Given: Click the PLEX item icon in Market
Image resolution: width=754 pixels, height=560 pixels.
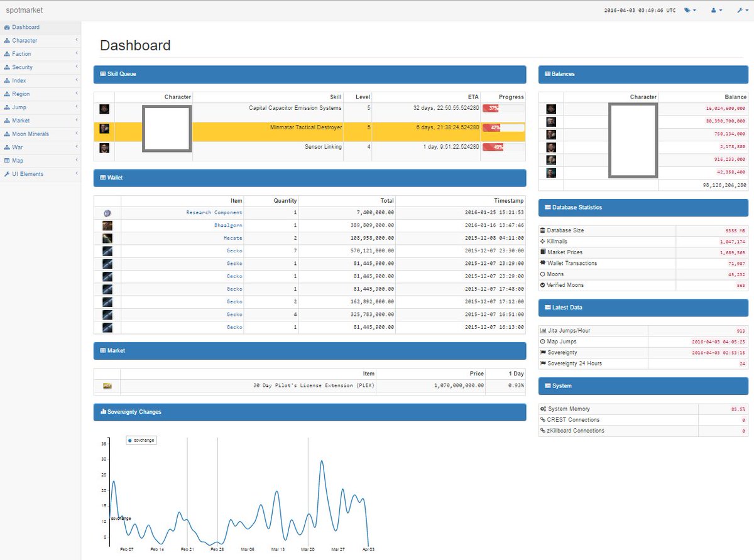Looking at the screenshot, I should point(107,385).
